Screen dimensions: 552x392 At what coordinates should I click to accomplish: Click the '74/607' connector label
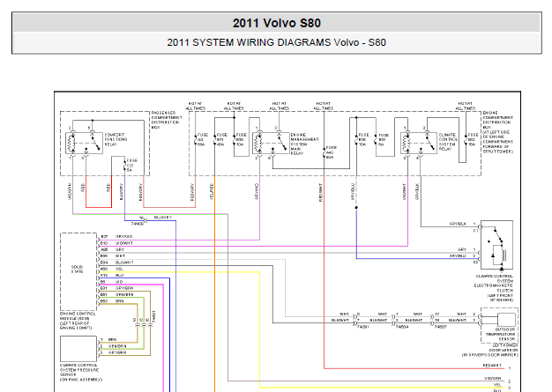(440, 327)
